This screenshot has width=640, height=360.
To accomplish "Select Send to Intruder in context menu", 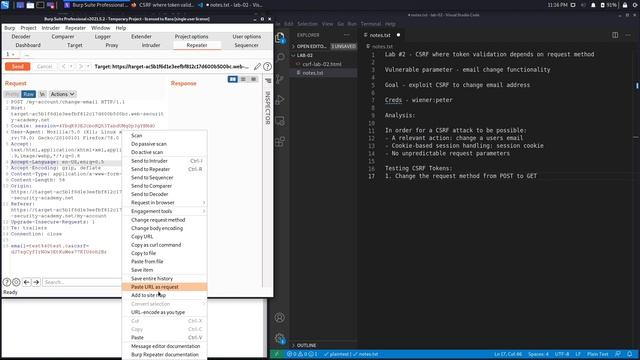I will [x=164, y=161].
